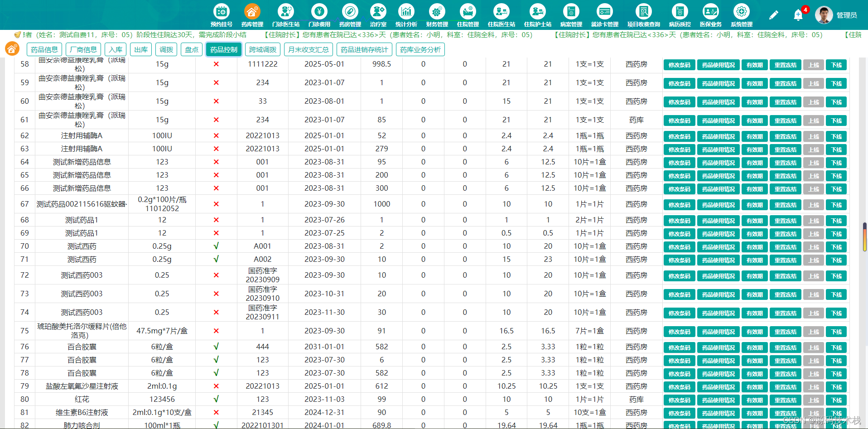Open the 住院医生站 module icon
This screenshot has width=868, height=429.
[501, 11]
